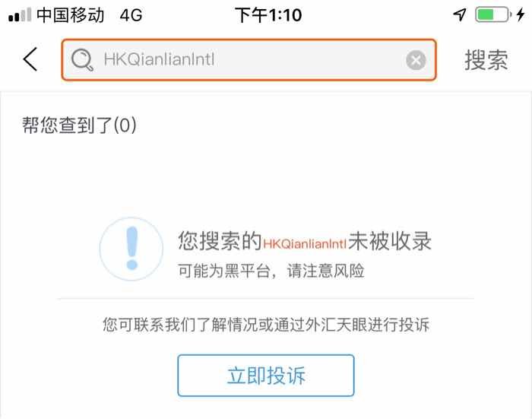Clear the search text with the X icon

pos(416,60)
